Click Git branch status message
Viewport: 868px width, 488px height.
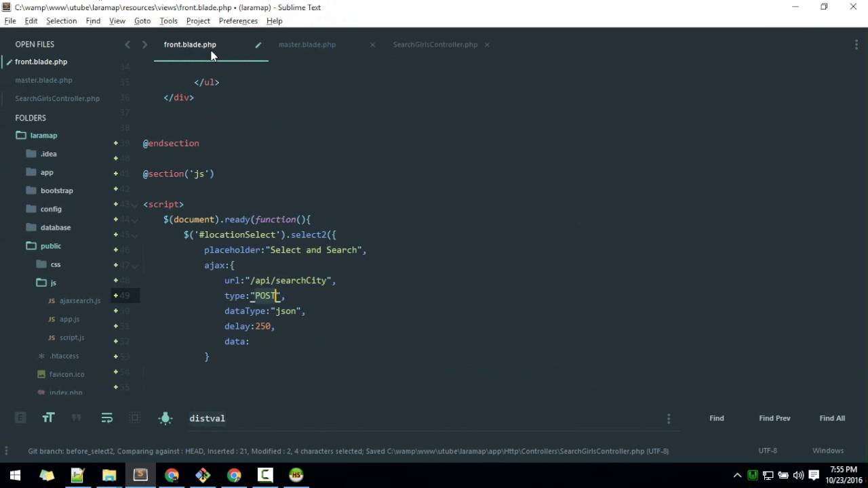[348, 451]
